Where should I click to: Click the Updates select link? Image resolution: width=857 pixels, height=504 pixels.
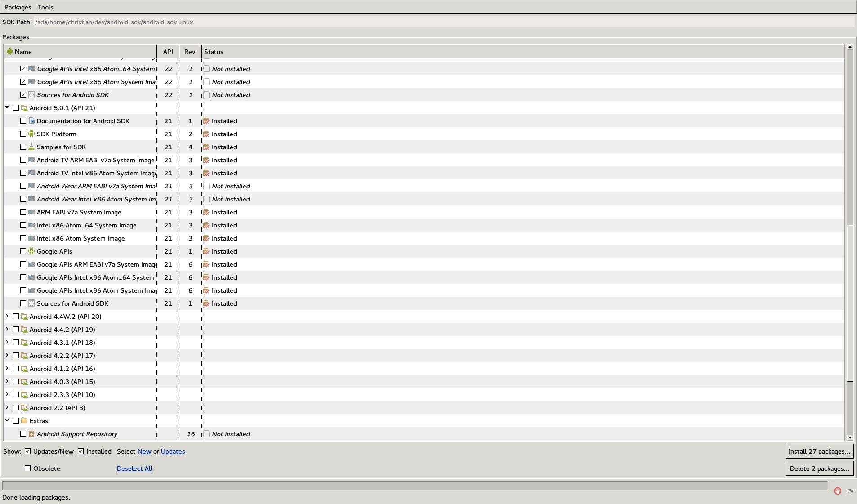coord(173,451)
